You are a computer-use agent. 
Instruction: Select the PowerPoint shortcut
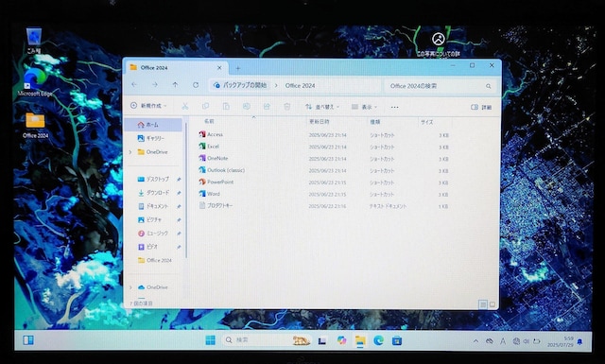click(x=216, y=182)
